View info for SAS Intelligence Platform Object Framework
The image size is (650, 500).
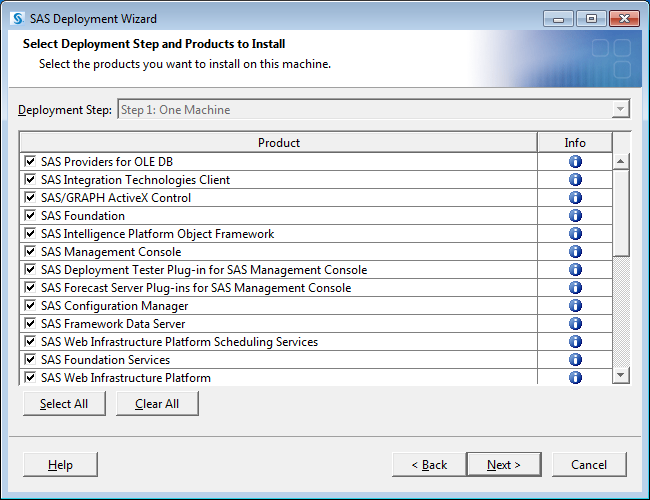pyautogui.click(x=575, y=233)
